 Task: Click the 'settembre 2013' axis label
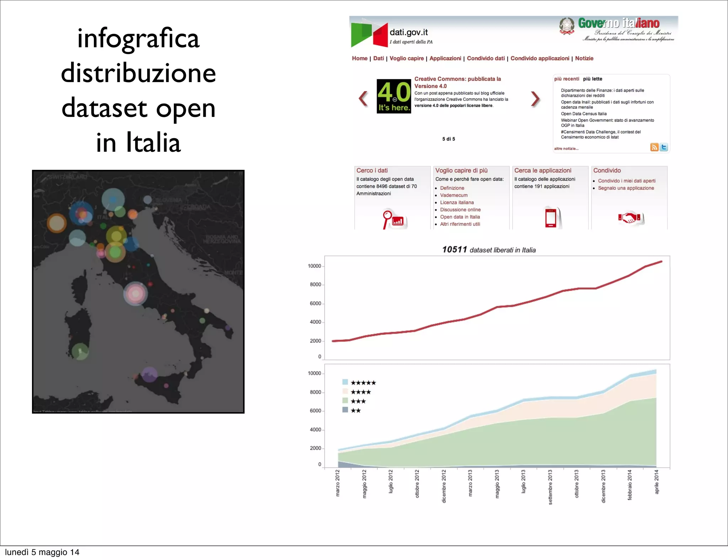(550, 487)
